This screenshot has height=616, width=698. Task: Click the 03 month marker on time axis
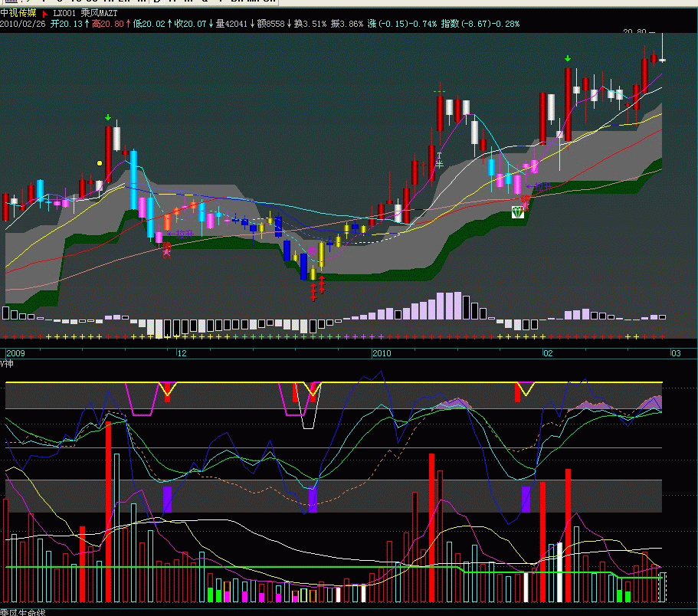676,353
